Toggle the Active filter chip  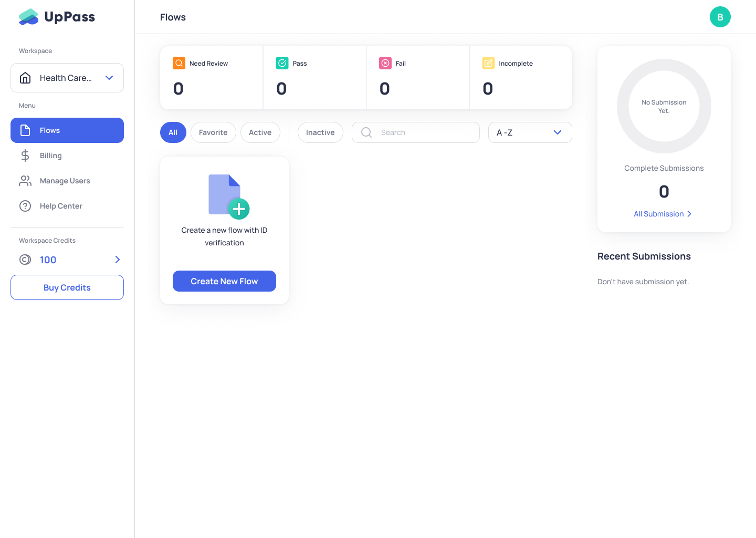pos(260,132)
